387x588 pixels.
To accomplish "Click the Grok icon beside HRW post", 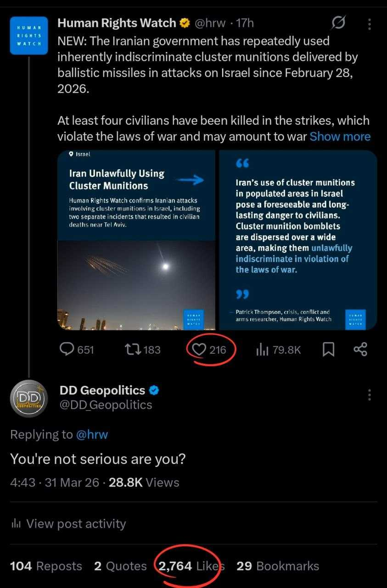I will pos(338,23).
